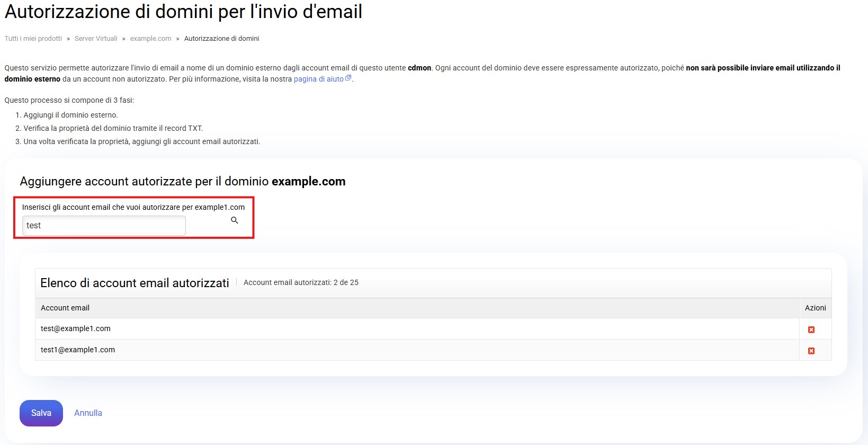Click the 'Elenco di account email autorizzati' heading

[135, 283]
